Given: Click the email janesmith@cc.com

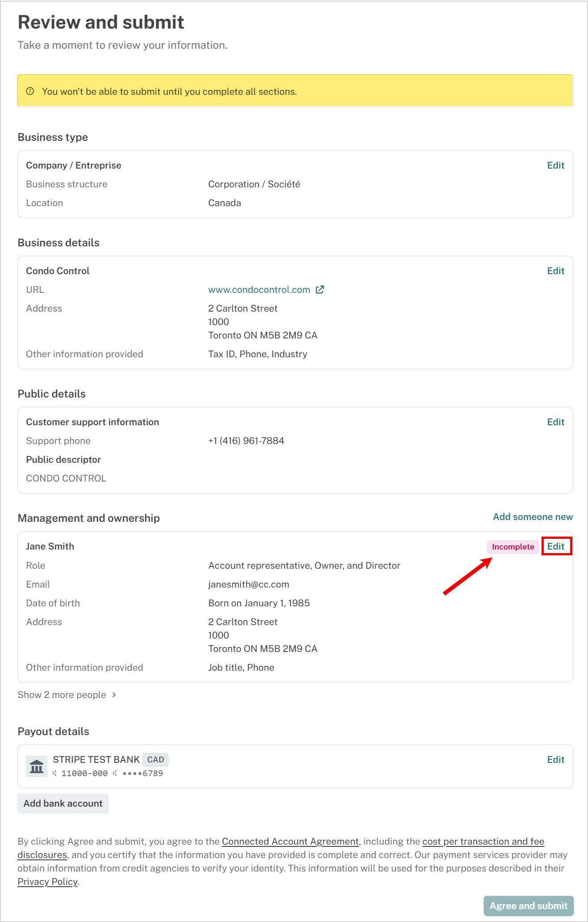Looking at the screenshot, I should [249, 584].
